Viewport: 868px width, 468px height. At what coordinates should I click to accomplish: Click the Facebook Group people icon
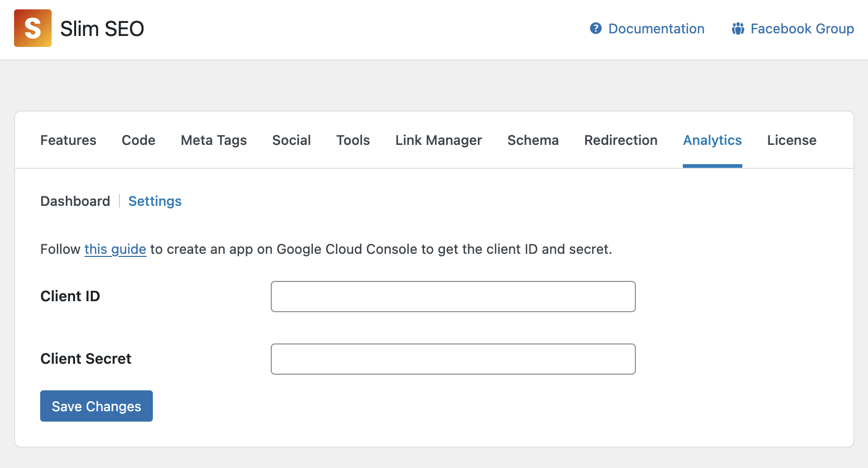click(x=738, y=29)
